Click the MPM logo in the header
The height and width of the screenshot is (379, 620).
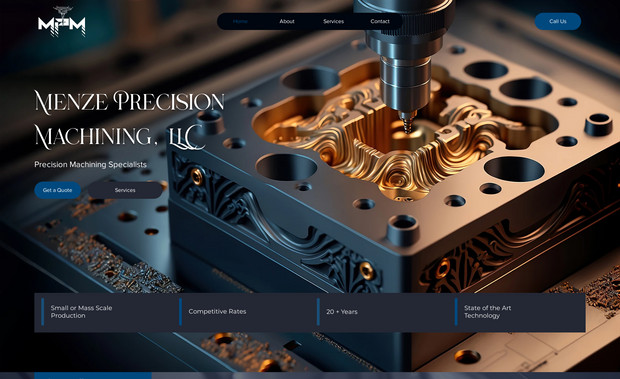coord(62,22)
